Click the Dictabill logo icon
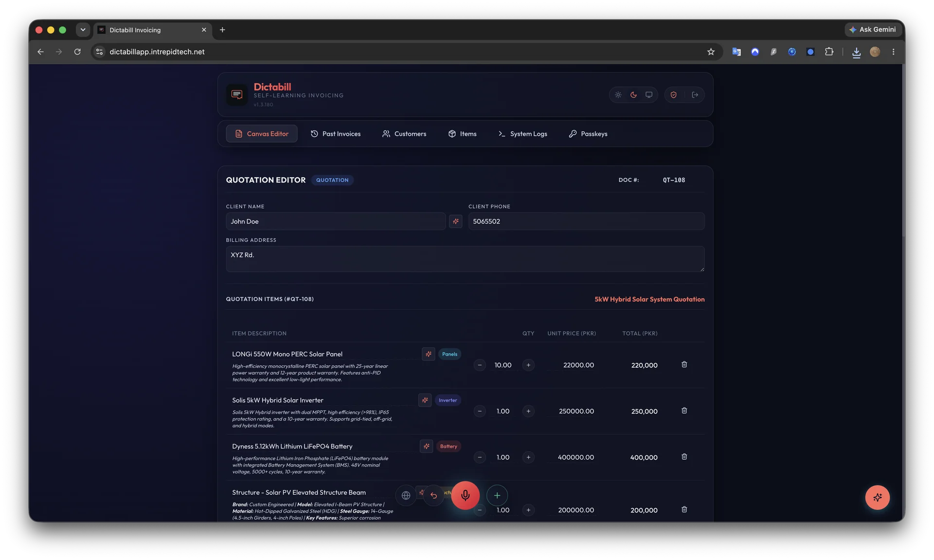 [237, 94]
